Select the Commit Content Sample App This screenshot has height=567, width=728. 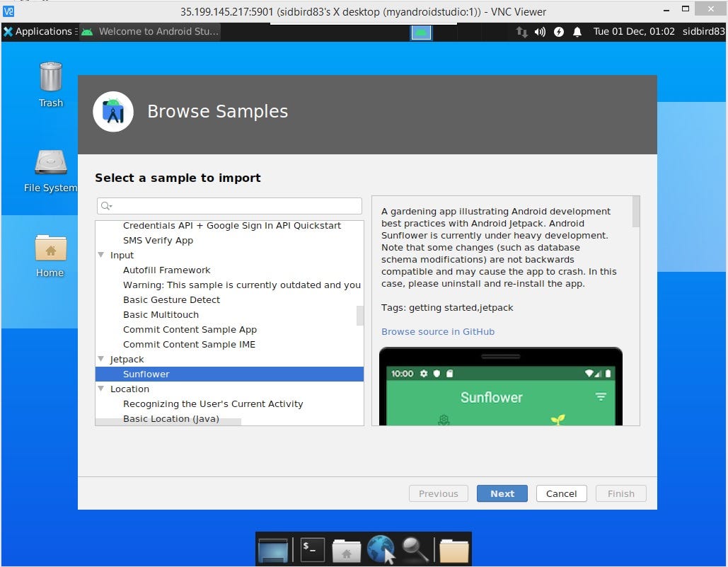point(190,329)
